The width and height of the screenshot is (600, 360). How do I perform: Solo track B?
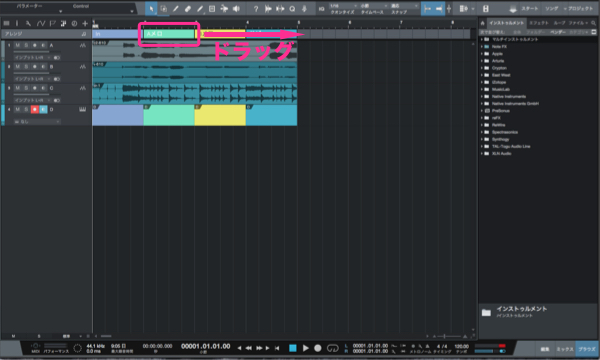[x=26, y=67]
